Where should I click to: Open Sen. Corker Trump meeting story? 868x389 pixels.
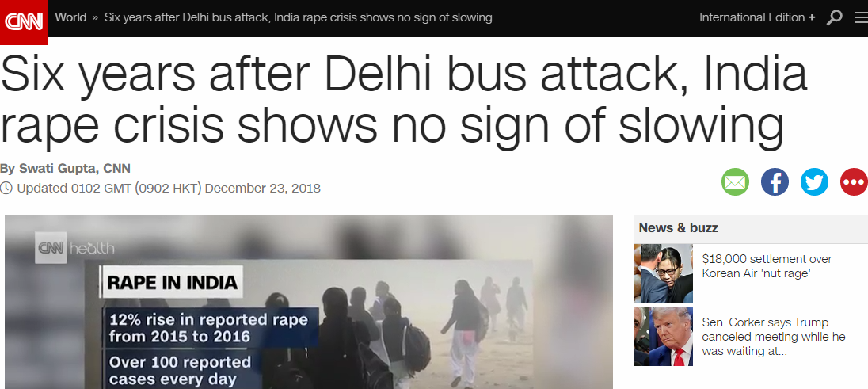[x=773, y=337]
